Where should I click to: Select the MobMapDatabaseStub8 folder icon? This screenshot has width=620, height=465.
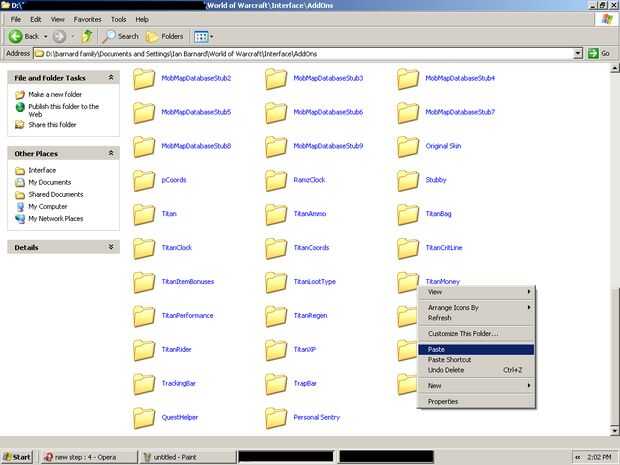click(144, 147)
